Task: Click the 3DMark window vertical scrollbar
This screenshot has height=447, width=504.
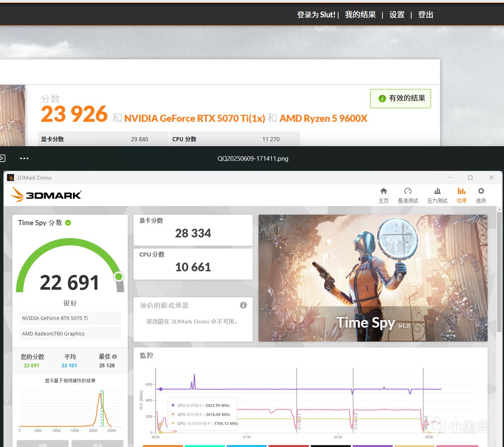Action: pyautogui.click(x=499, y=272)
